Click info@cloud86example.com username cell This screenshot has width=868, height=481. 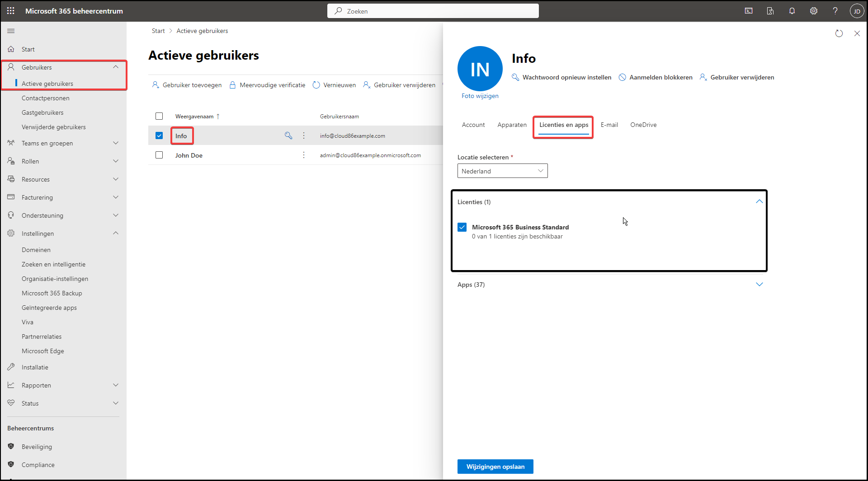coord(353,136)
